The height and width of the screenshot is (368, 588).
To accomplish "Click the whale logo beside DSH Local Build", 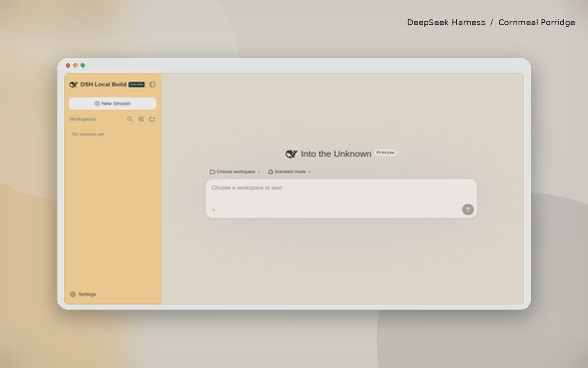I will 73,85.
